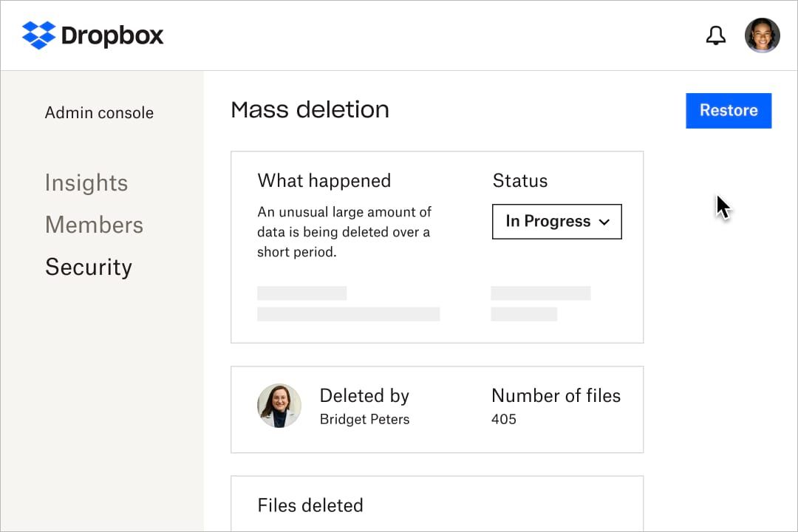Click the Dropbox wordmark text
The width and height of the screenshot is (798, 532).
coord(112,35)
